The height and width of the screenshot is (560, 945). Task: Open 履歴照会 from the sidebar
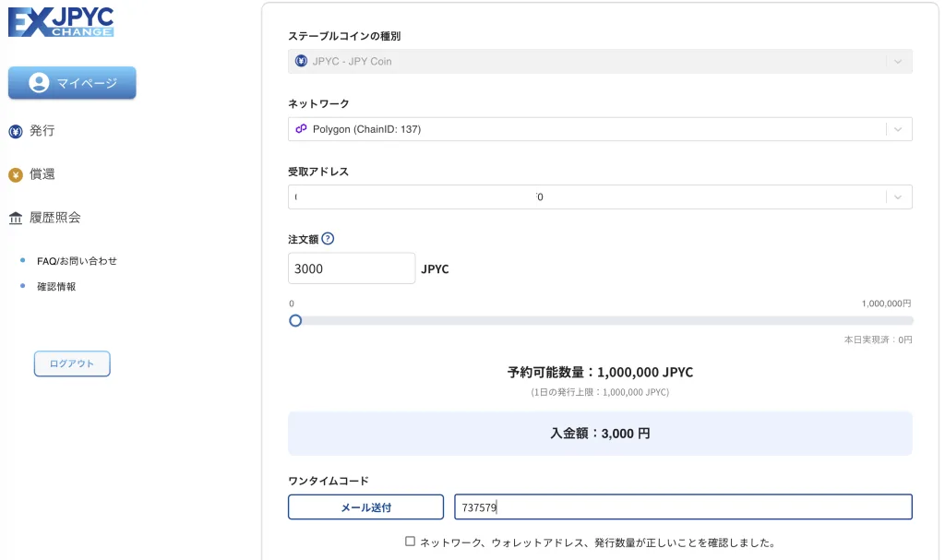[x=54, y=218]
